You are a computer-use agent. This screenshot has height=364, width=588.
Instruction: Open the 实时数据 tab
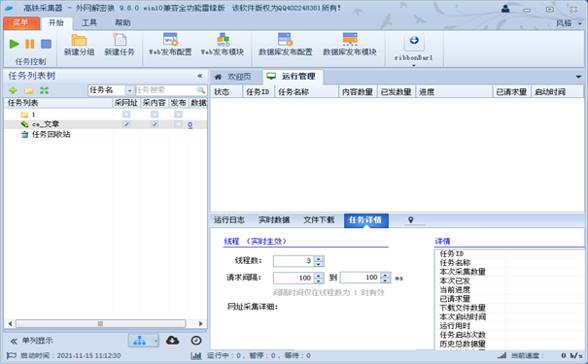pyautogui.click(x=274, y=219)
